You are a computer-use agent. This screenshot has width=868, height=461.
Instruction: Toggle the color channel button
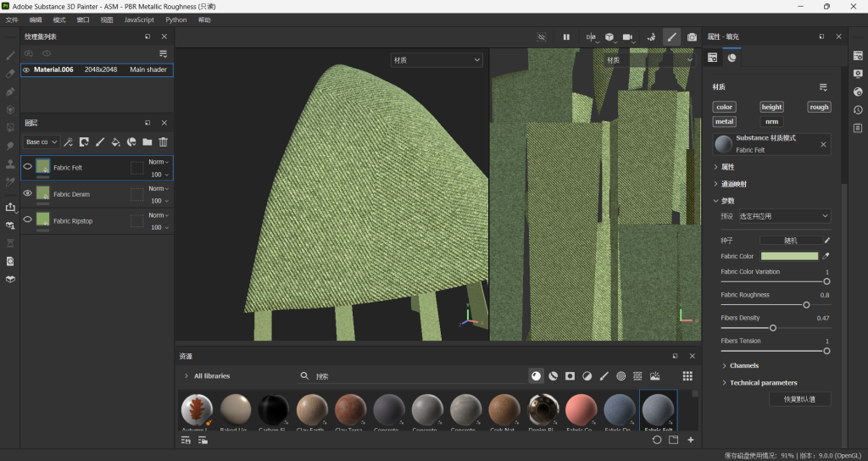pyautogui.click(x=724, y=108)
